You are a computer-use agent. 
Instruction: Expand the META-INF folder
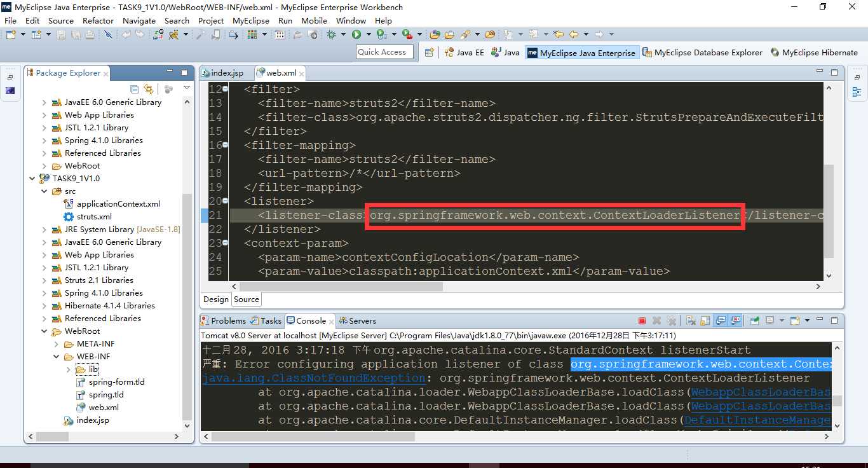(57, 344)
